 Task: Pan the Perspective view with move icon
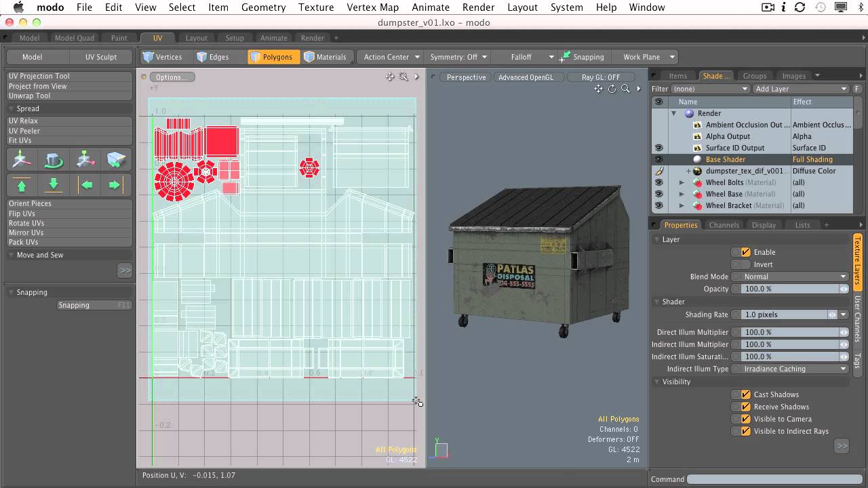pos(598,89)
